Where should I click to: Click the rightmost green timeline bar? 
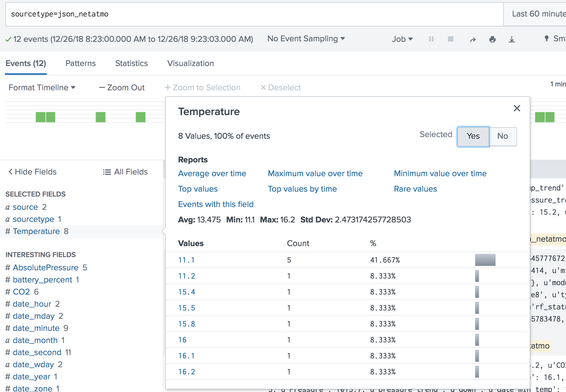(x=550, y=117)
